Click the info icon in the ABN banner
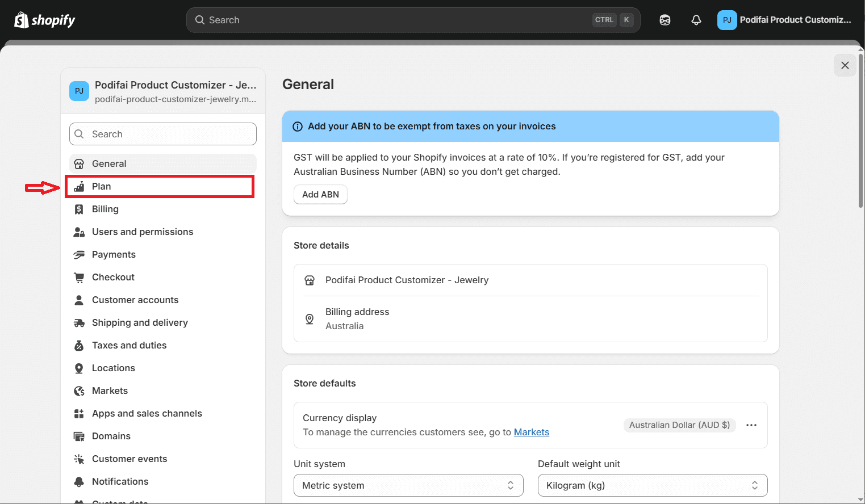The width and height of the screenshot is (865, 504). 298,126
